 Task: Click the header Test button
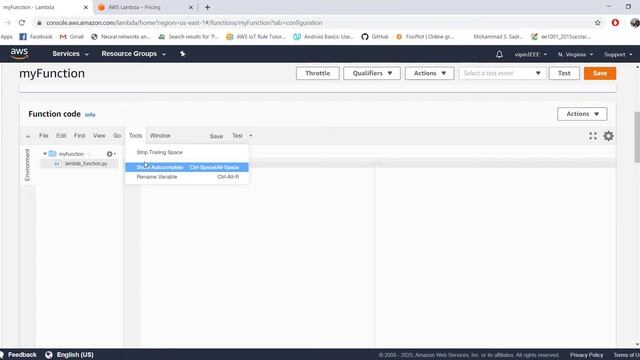coord(564,73)
